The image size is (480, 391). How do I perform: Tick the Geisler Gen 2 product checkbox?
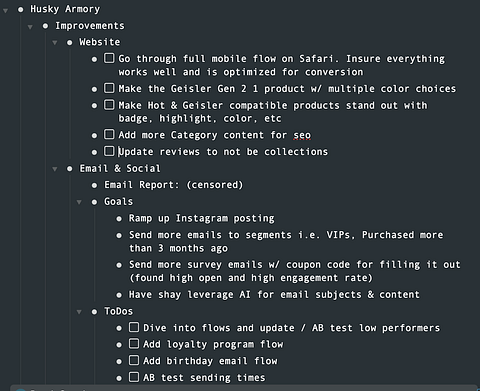[109, 88]
